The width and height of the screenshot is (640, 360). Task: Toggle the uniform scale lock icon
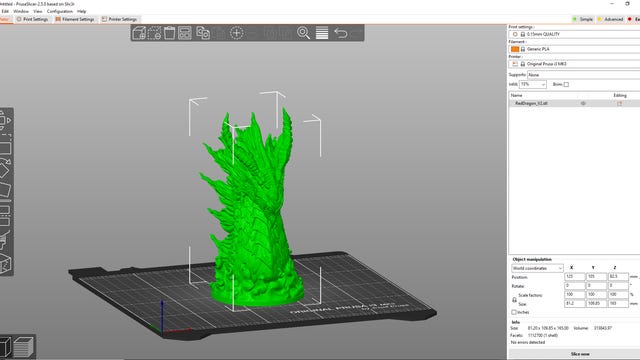(514, 300)
